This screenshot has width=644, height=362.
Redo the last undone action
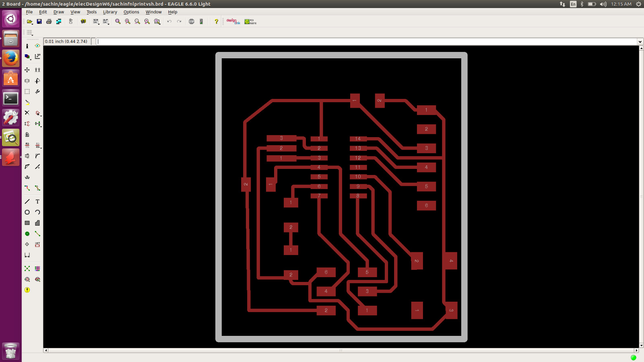(179, 21)
